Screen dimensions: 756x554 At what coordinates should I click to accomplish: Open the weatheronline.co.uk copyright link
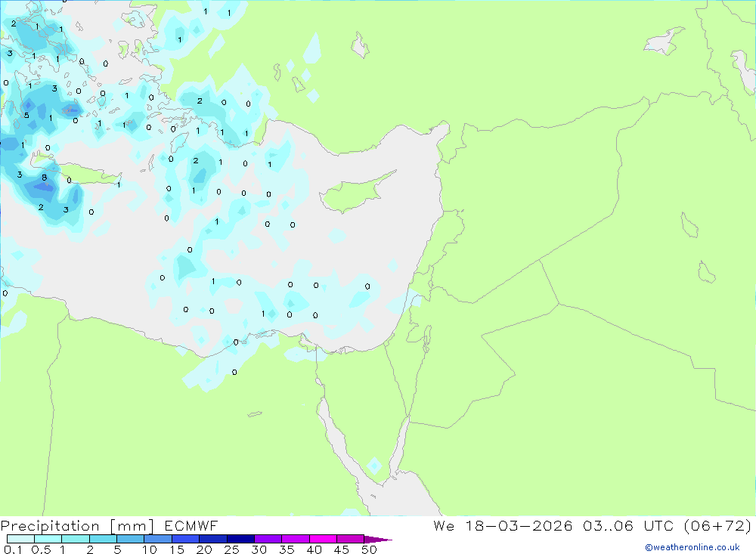[692, 547]
